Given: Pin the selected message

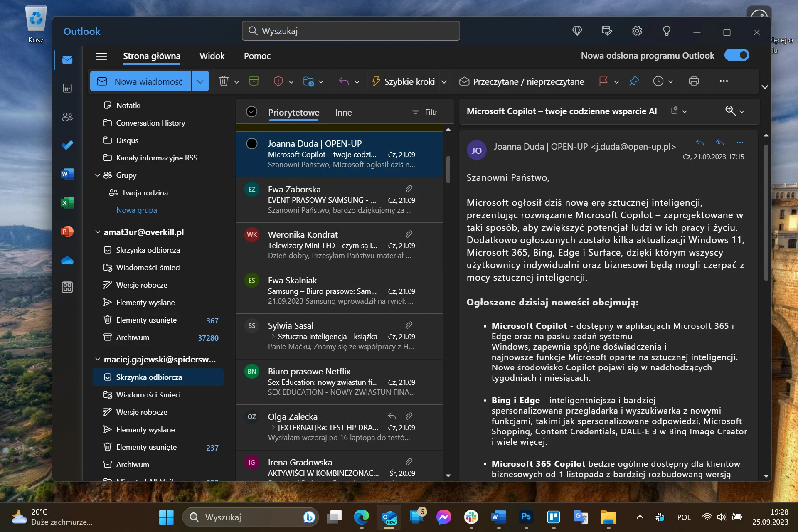Looking at the screenshot, I should [x=634, y=81].
